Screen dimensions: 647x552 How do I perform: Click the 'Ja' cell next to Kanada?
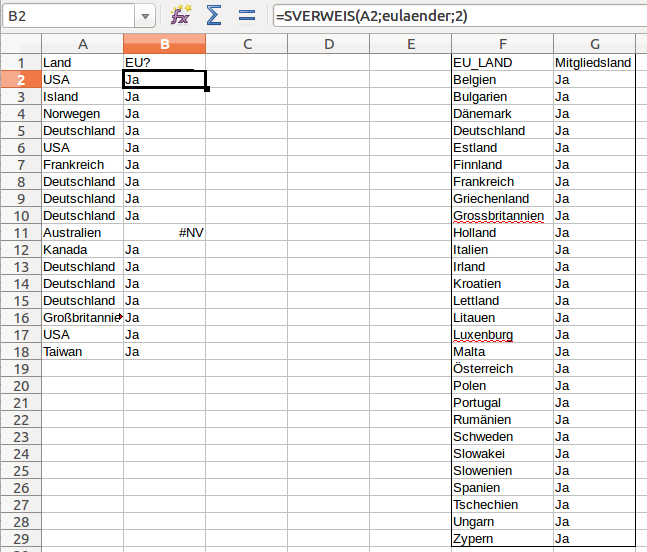164,250
